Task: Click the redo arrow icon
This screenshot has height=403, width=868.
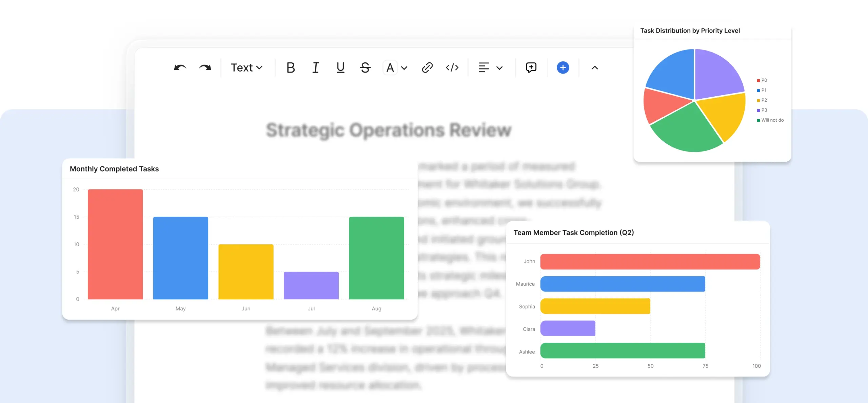Action: click(x=205, y=68)
